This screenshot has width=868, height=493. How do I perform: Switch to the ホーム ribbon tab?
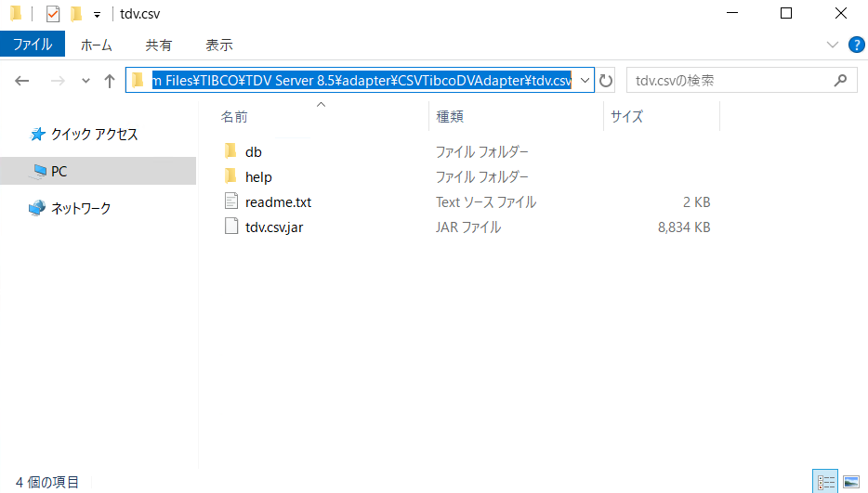[x=97, y=45]
